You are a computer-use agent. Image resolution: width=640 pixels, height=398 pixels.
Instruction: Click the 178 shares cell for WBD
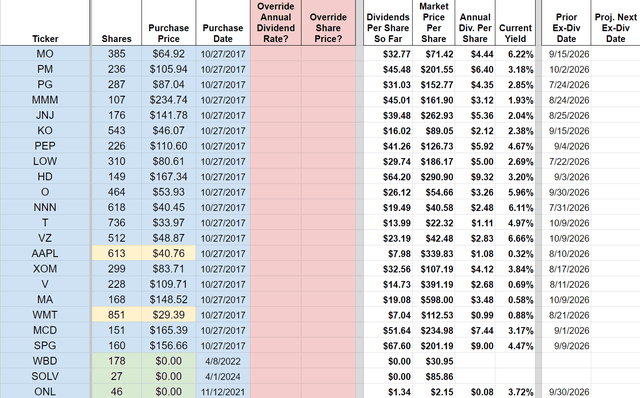tap(116, 361)
